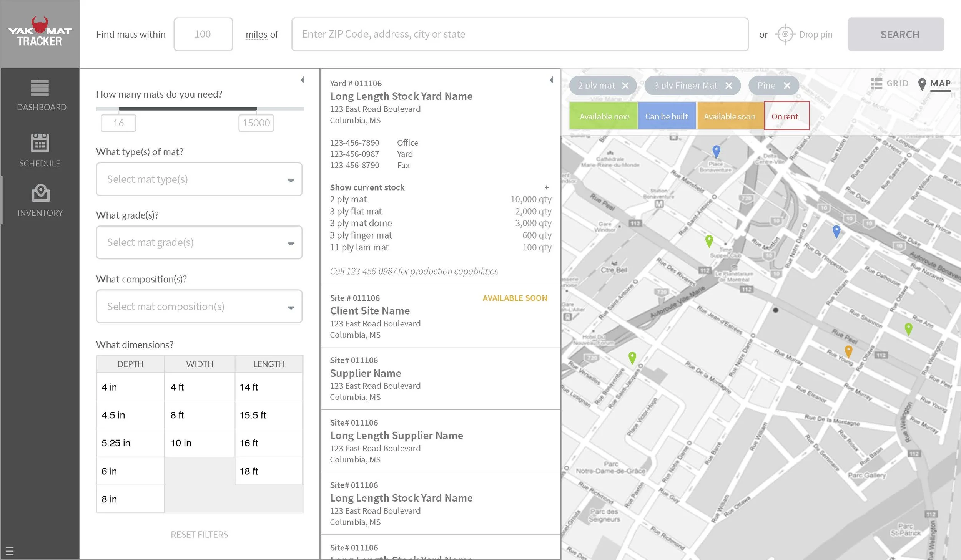Open the Select mat type(s) dropdown

[x=199, y=179]
